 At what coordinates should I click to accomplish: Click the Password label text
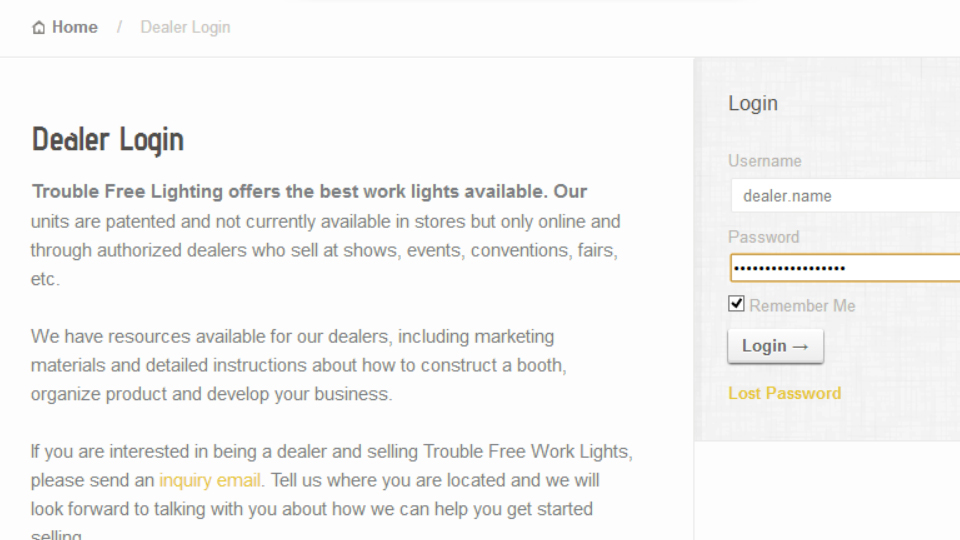coord(763,237)
